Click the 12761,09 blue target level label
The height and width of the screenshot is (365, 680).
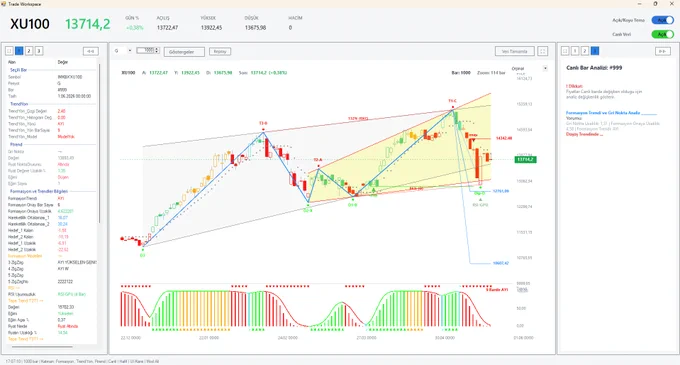coord(500,191)
